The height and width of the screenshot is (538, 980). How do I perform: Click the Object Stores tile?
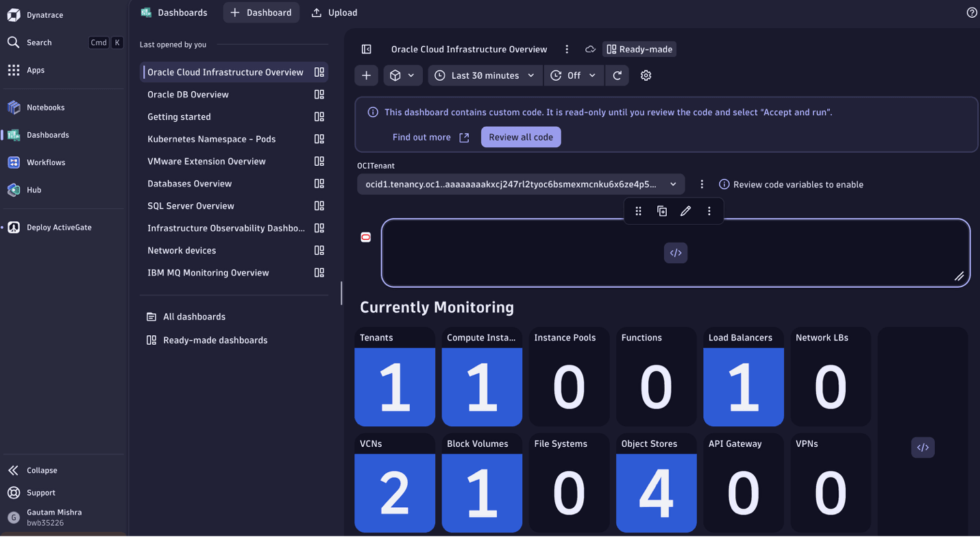[x=657, y=483]
